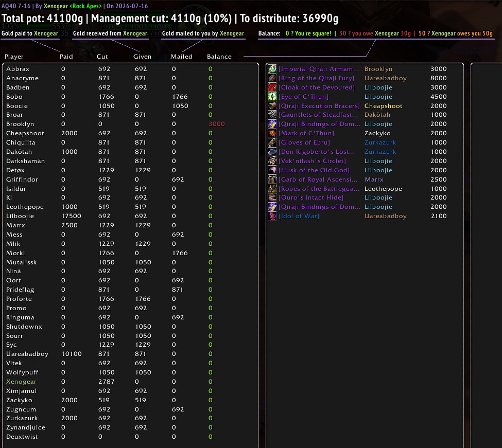Click the Ouro's Intact Hide icon
Screen dimensions: 502x448
pyautogui.click(x=272, y=198)
